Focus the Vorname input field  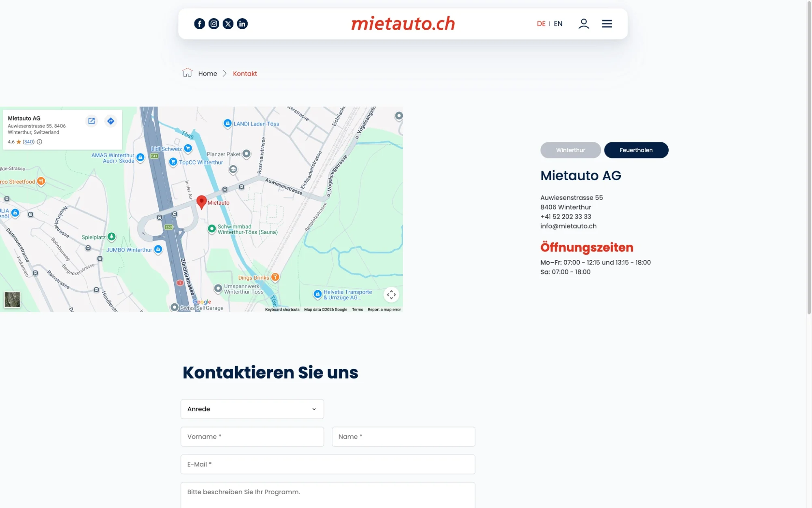point(252,437)
